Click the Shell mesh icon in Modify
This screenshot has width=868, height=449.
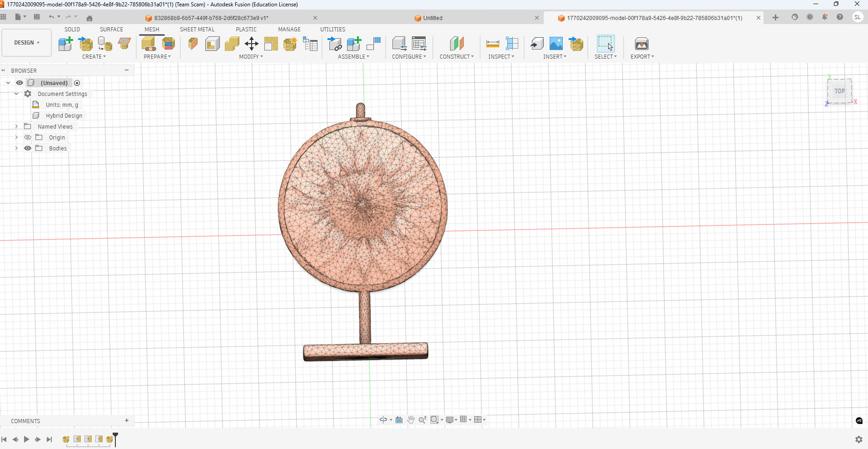pos(213,44)
